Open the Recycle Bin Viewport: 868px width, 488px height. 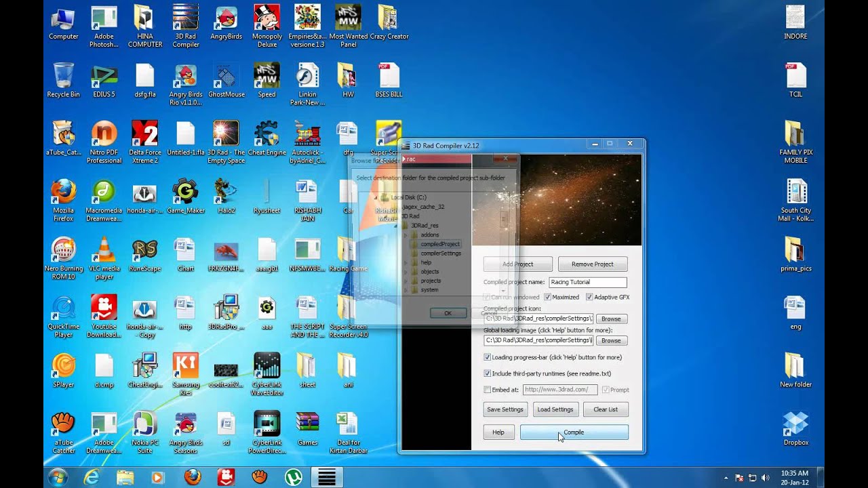click(64, 81)
